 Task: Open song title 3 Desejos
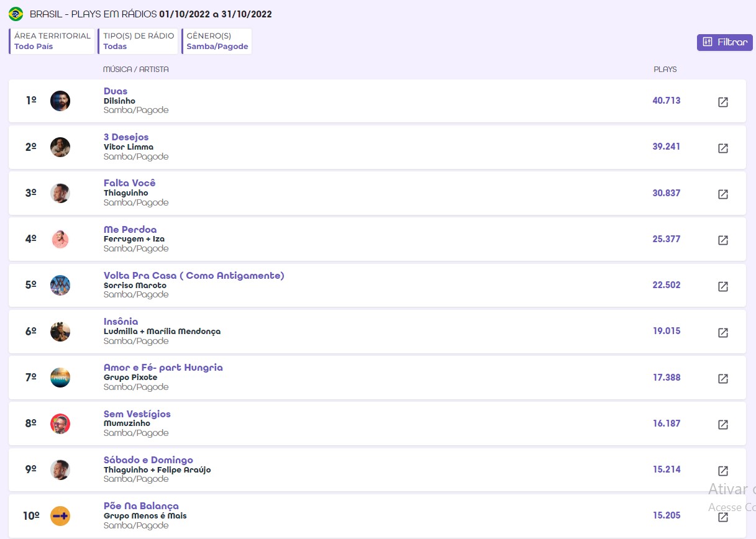126,137
